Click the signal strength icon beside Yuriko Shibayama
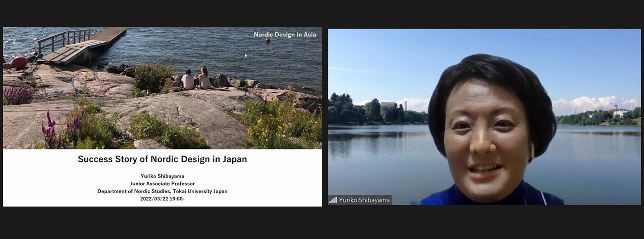Image resolution: width=644 pixels, height=239 pixels. tap(333, 200)
